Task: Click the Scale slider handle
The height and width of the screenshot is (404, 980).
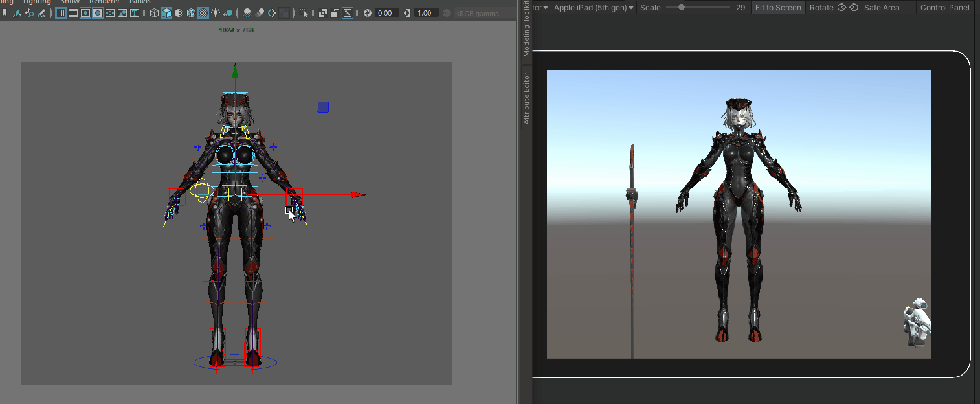Action: point(682,8)
